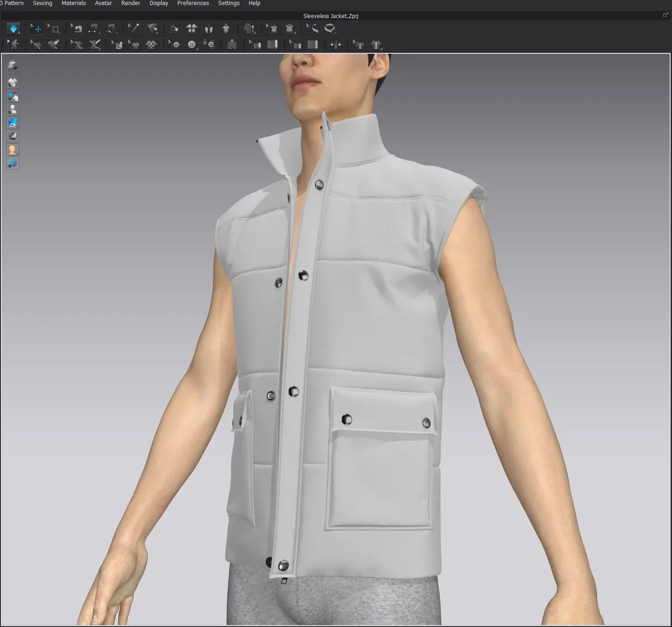
Task: Expand the Select/Move tool flyout
Action: tap(31, 24)
